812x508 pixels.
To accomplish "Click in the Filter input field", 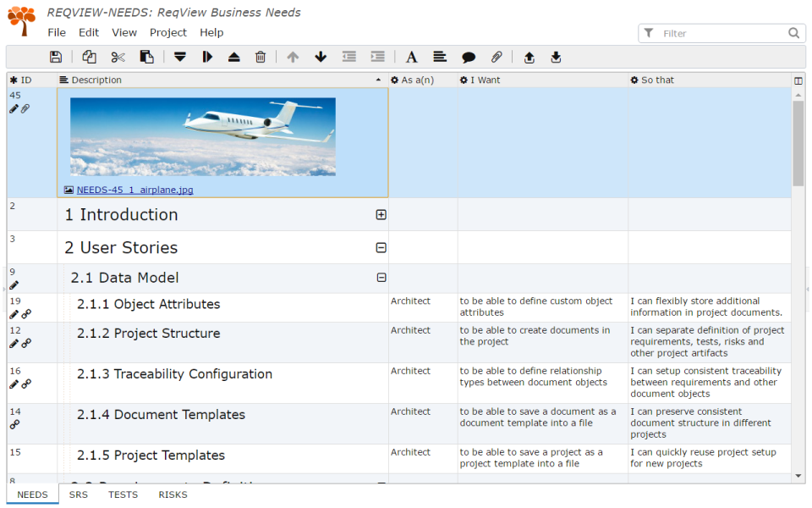I will pyautogui.click(x=722, y=33).
